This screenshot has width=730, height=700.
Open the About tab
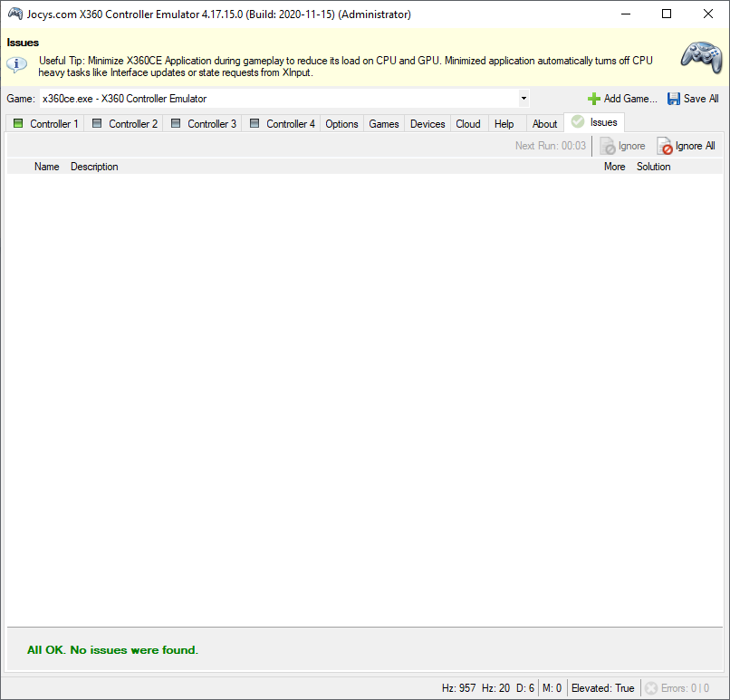pyautogui.click(x=544, y=124)
